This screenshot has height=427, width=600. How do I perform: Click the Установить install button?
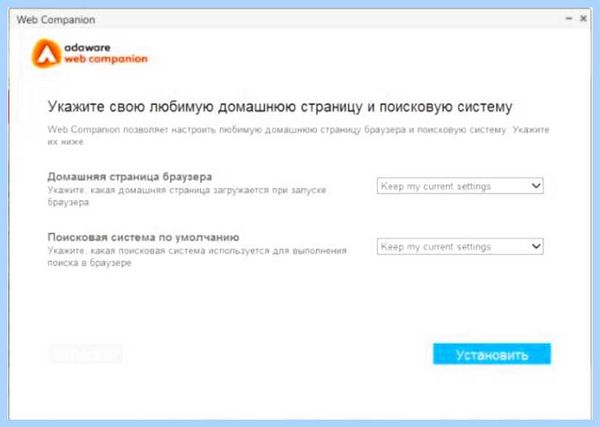pos(492,354)
